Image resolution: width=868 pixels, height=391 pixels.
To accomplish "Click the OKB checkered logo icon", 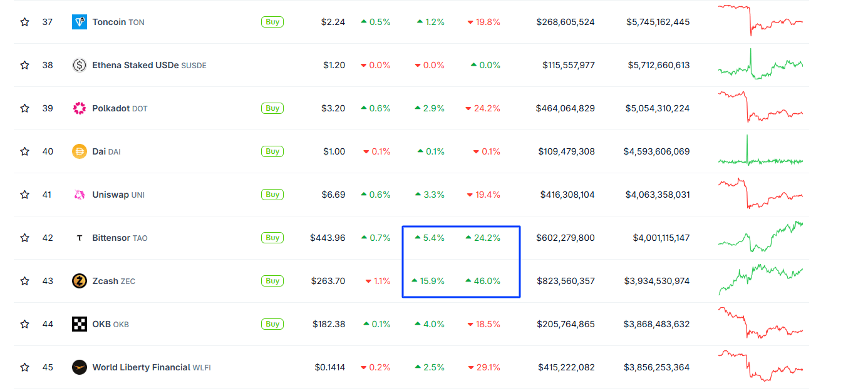I will [80, 324].
